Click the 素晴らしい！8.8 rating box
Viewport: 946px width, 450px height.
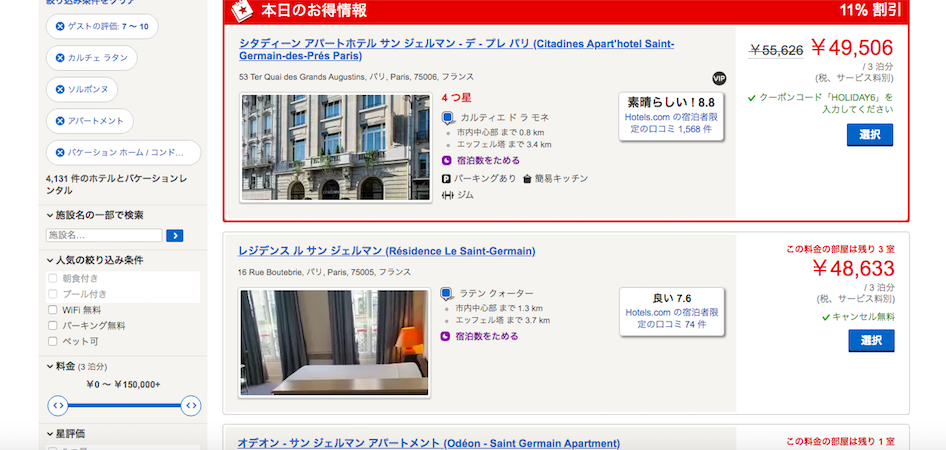[671, 116]
